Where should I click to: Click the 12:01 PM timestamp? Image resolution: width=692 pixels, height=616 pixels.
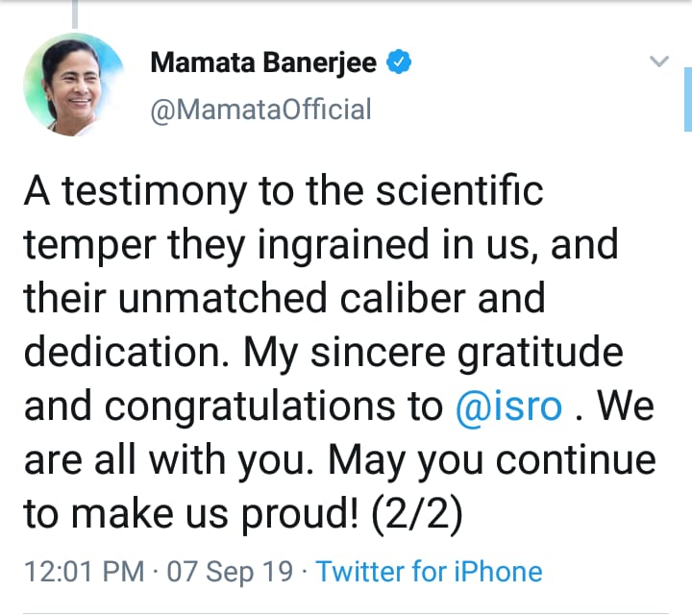84,572
